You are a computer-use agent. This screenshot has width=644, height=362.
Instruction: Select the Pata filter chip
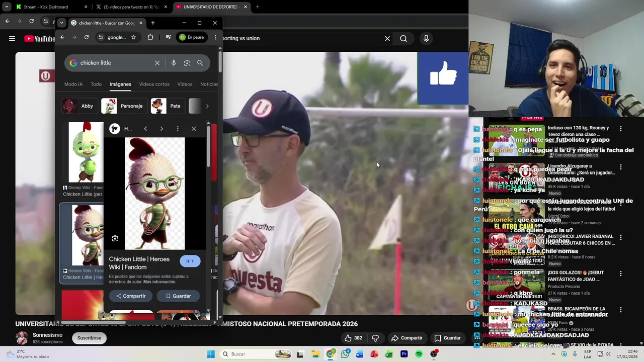[x=168, y=106]
